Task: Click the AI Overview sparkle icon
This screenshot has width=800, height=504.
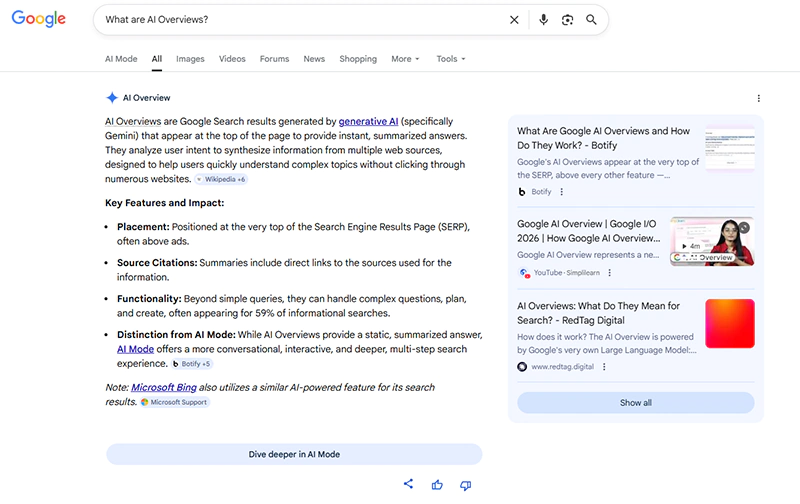Action: pos(112,97)
